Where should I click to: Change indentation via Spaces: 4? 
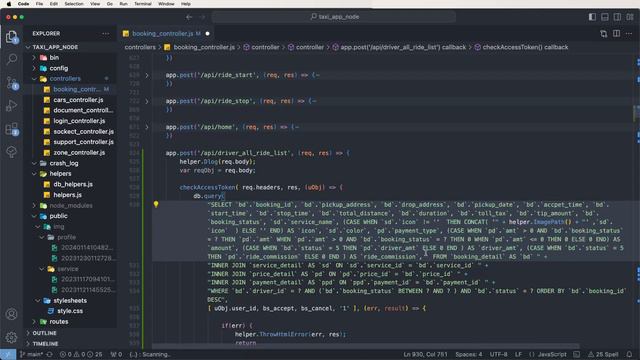[x=469, y=354]
